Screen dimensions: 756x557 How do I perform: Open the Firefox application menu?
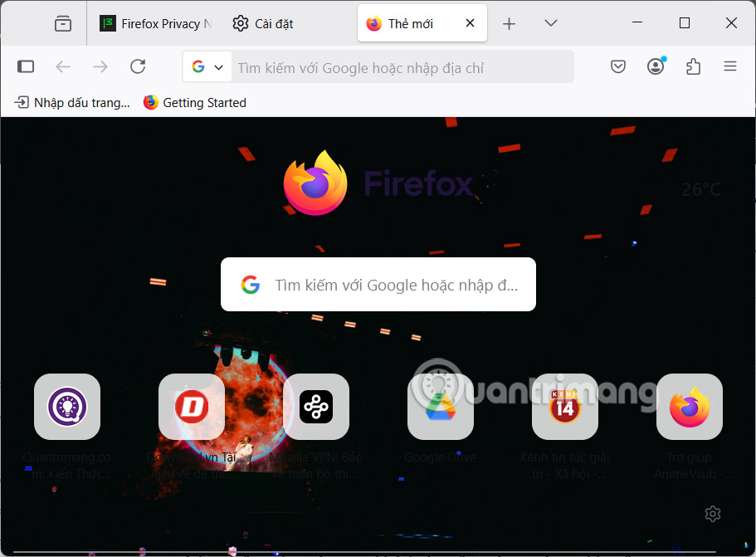click(729, 66)
